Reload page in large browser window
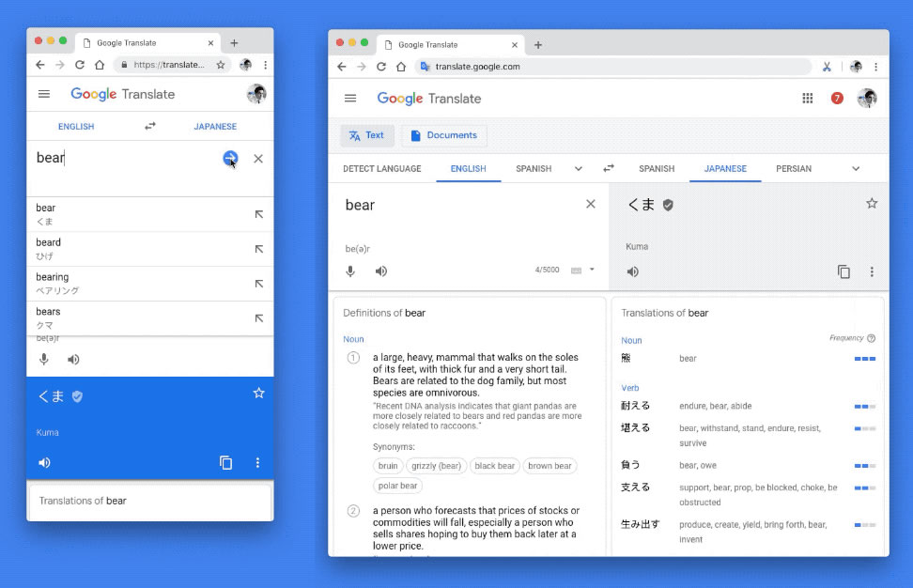The width and height of the screenshot is (913, 588). [x=381, y=67]
